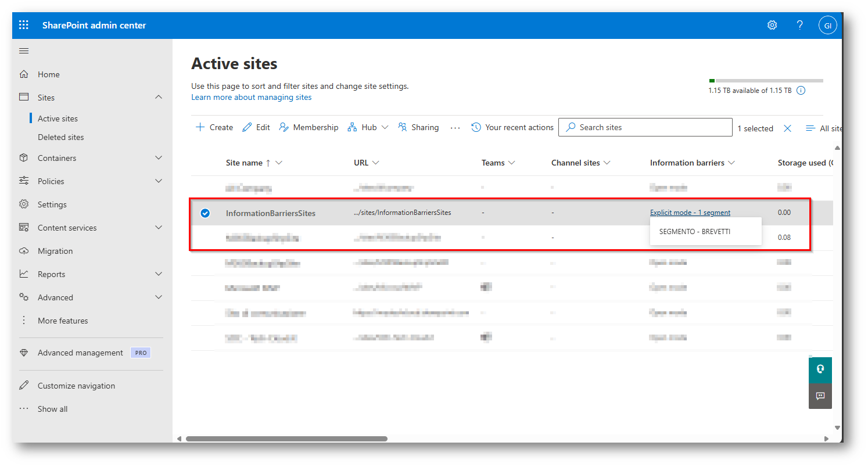Click the storage info circle icon
868x467 pixels.
pos(801,91)
